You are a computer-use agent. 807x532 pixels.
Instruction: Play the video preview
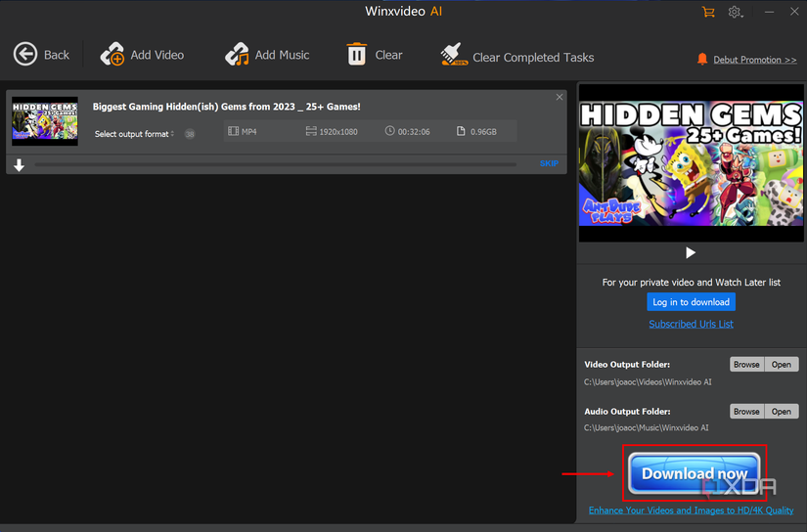point(691,252)
